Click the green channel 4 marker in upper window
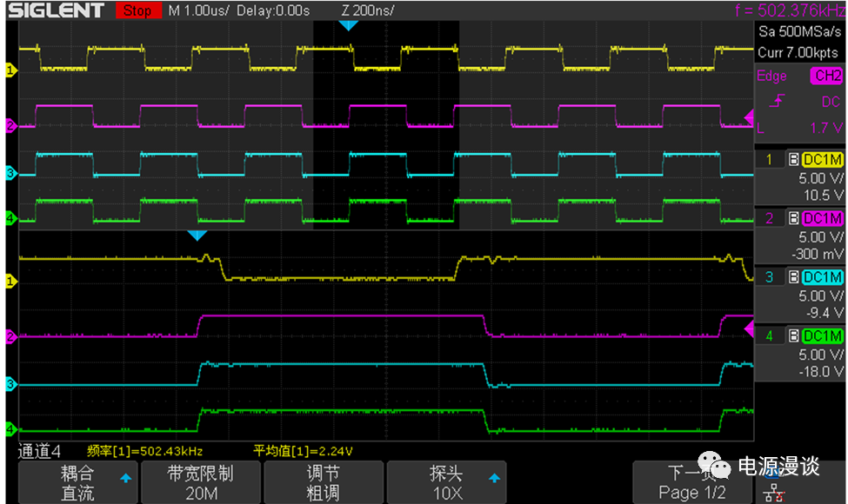 10,219
